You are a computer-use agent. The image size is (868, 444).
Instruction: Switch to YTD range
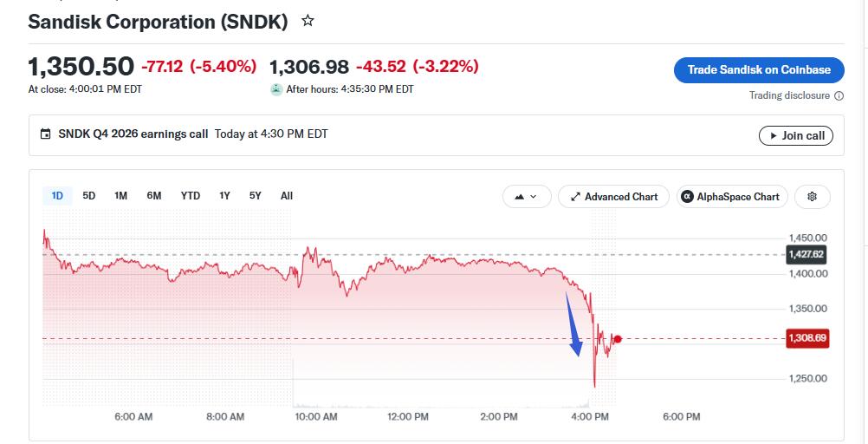pos(191,196)
